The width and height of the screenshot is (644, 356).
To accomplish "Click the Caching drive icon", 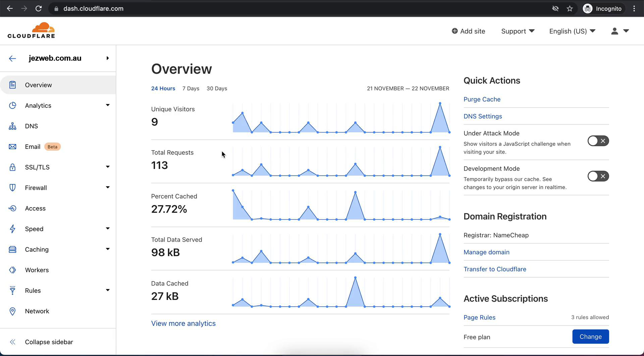I will pos(12,249).
